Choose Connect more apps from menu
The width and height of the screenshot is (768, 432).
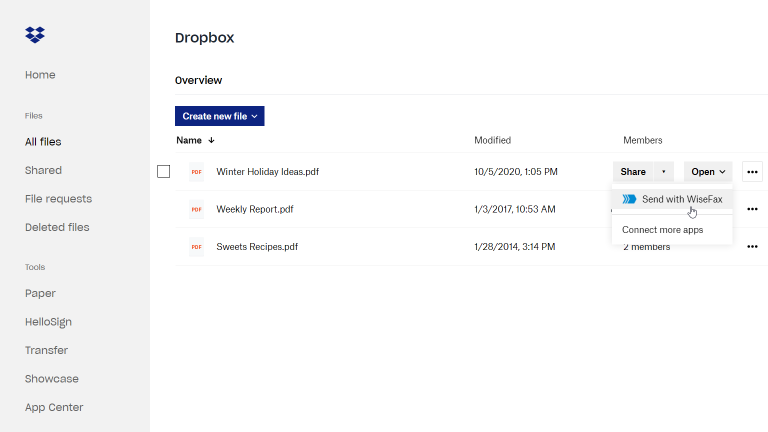click(x=662, y=230)
